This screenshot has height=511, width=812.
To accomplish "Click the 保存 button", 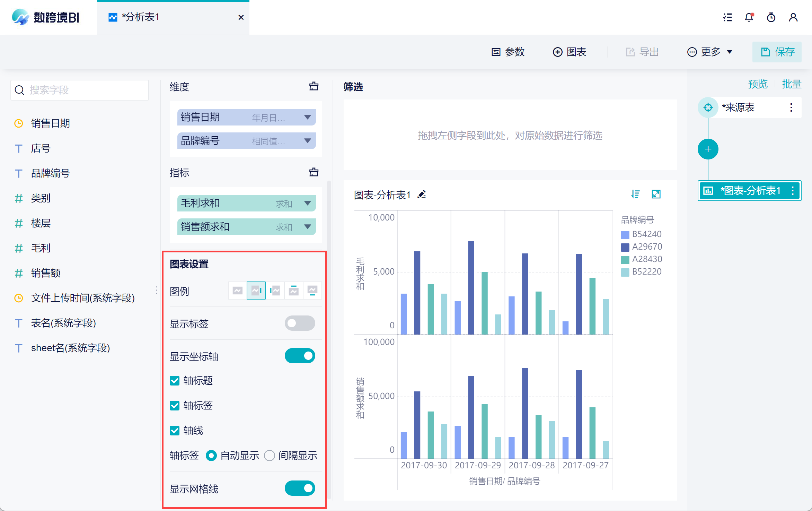I will [777, 52].
